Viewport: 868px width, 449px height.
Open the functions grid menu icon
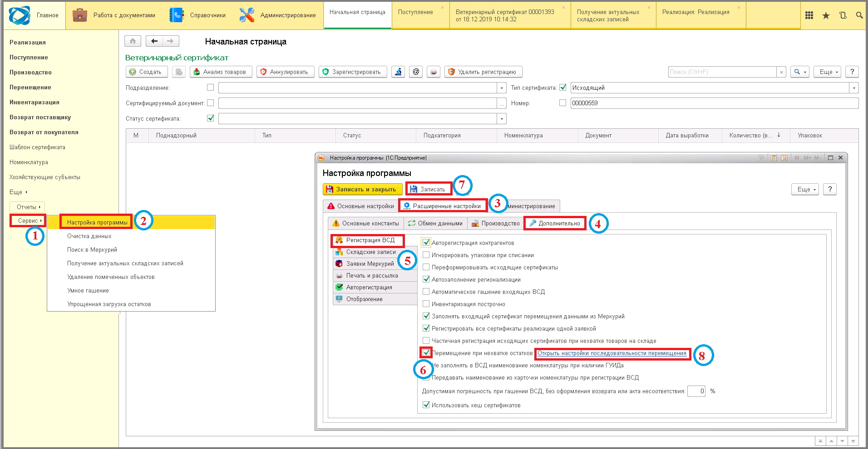click(x=809, y=15)
